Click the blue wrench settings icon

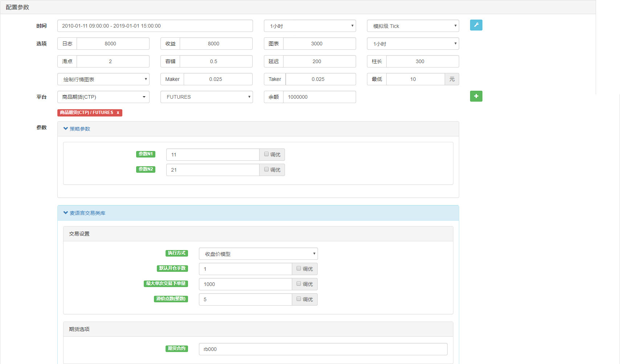(x=476, y=25)
